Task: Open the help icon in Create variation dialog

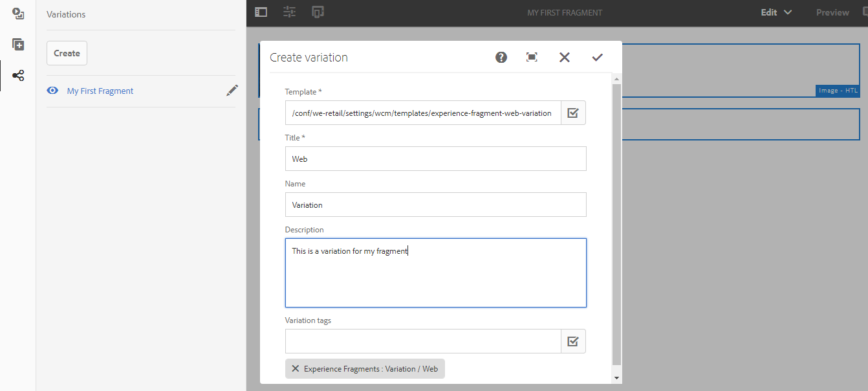Action: (x=501, y=57)
